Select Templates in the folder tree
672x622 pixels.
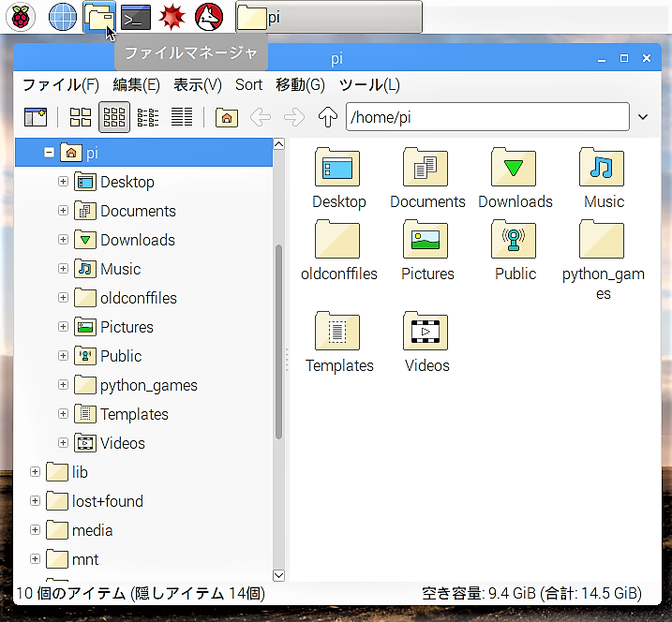134,414
